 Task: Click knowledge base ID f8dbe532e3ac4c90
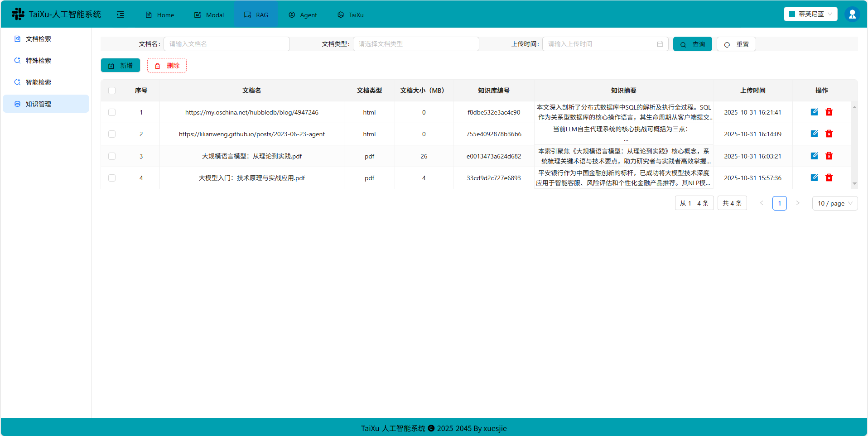coord(494,112)
